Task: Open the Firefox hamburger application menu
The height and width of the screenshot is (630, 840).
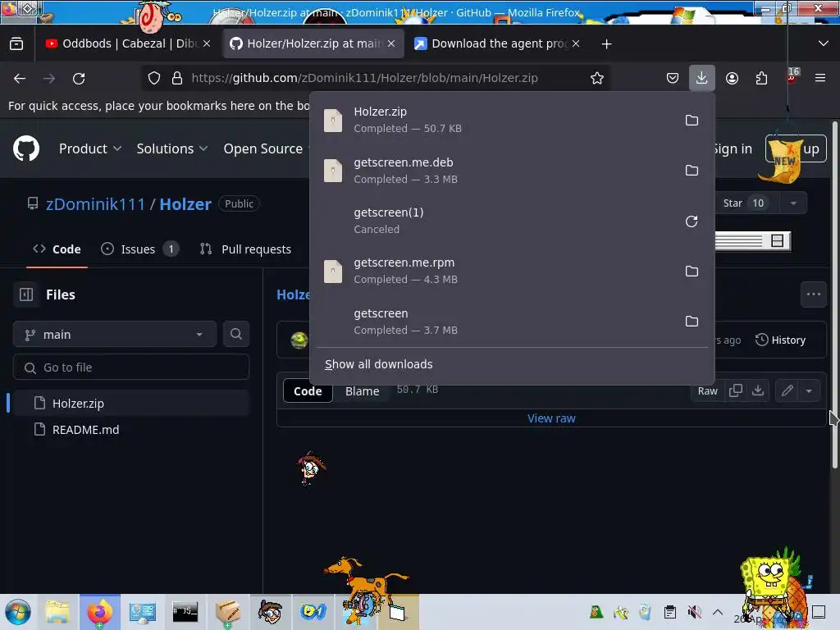Action: pos(819,78)
